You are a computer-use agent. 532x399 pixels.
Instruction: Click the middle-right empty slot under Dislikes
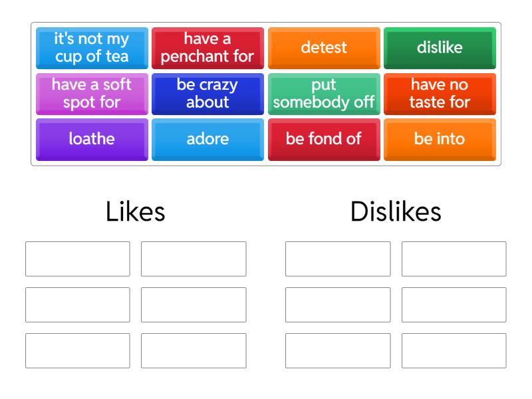coord(454,305)
